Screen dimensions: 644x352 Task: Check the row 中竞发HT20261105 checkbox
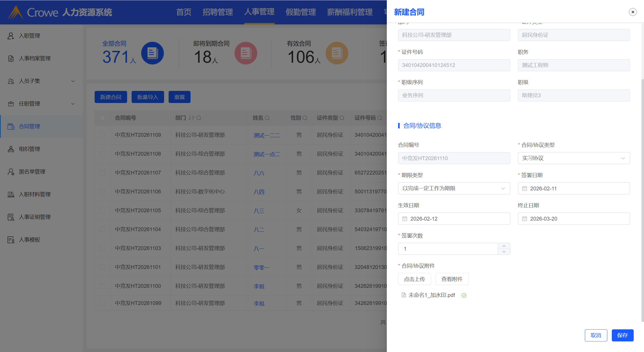(x=102, y=210)
